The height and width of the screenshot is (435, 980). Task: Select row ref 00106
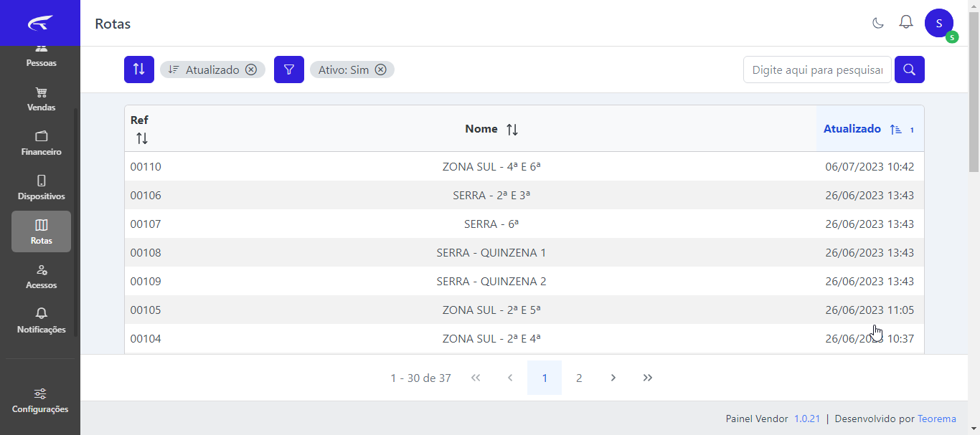coord(524,195)
